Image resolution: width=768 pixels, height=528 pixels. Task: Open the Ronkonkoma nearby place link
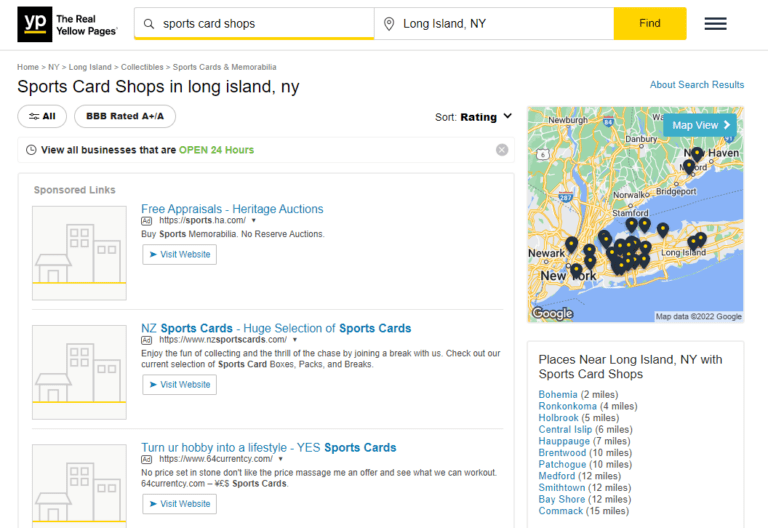[x=568, y=407]
